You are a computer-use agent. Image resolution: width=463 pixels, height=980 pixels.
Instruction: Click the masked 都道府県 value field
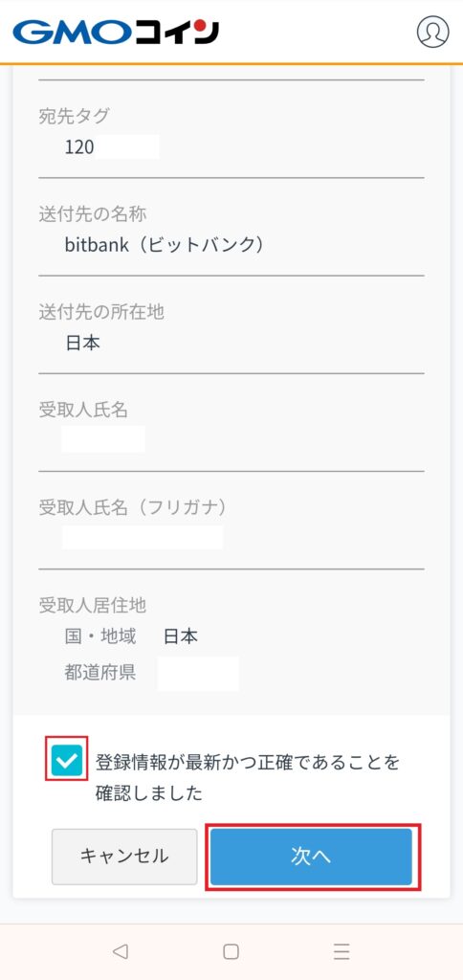point(198,673)
